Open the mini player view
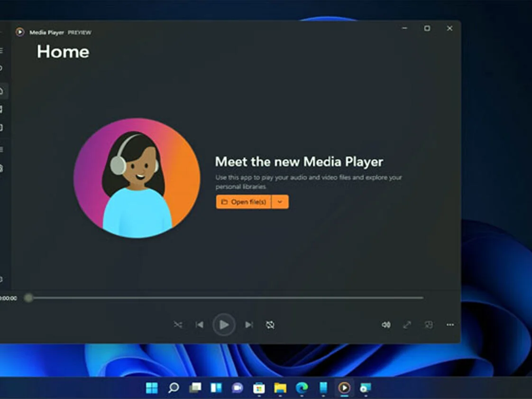 [x=429, y=325]
